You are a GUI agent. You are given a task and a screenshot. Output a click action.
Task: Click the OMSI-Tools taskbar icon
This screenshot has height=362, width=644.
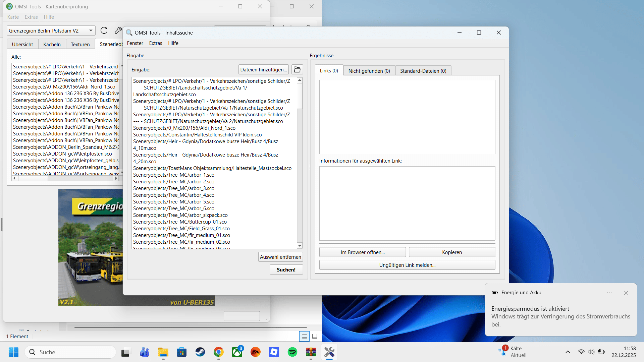tap(329, 352)
